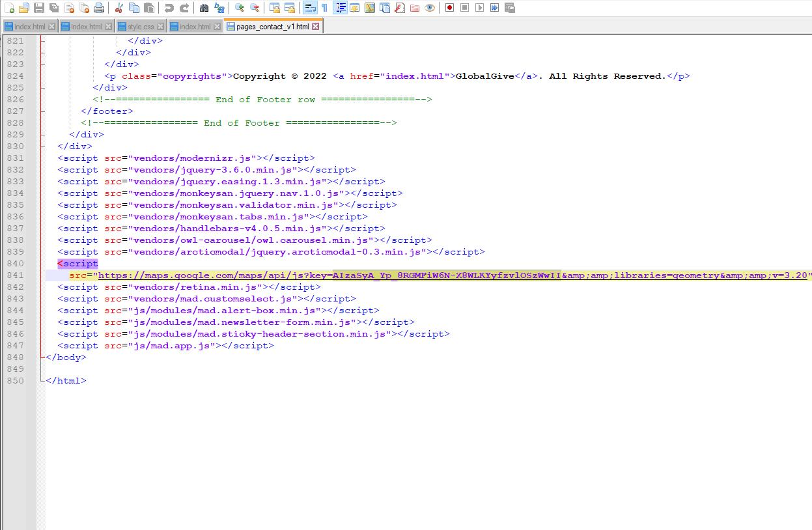Click the Zoom in magnifier icon
The width and height of the screenshot is (812, 530).
239,8
